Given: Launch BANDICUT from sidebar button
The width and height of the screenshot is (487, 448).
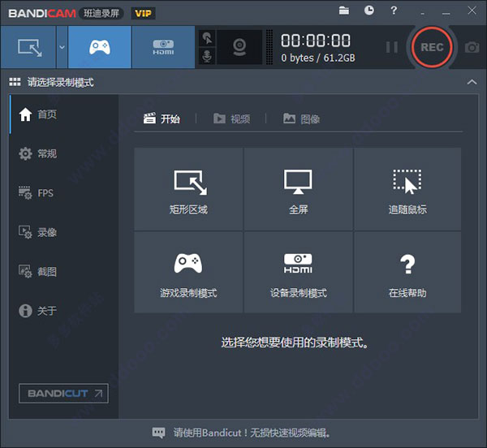Looking at the screenshot, I should point(63,394).
